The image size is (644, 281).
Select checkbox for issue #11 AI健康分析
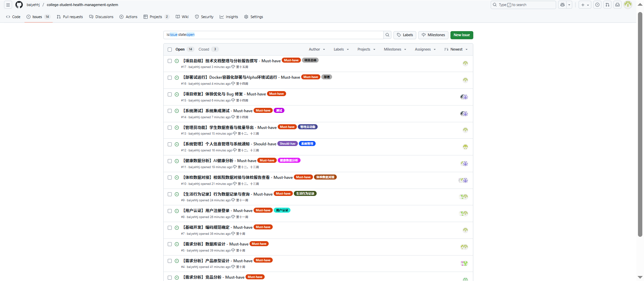click(170, 161)
